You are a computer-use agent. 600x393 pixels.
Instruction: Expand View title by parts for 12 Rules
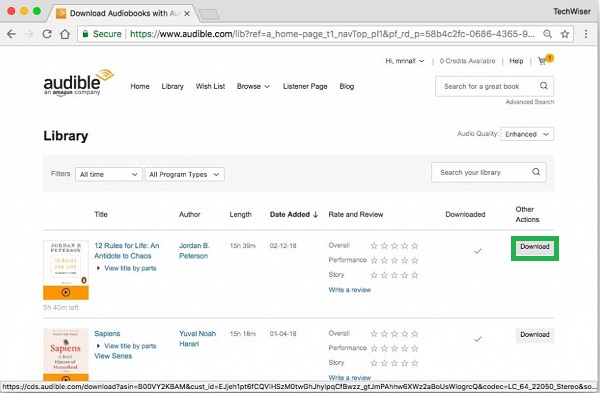pos(127,268)
